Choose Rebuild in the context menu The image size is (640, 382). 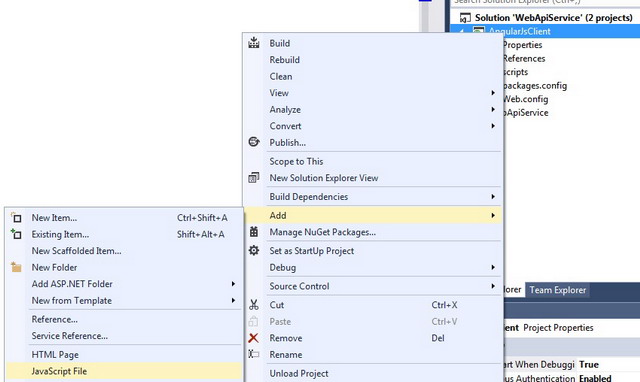point(373,60)
